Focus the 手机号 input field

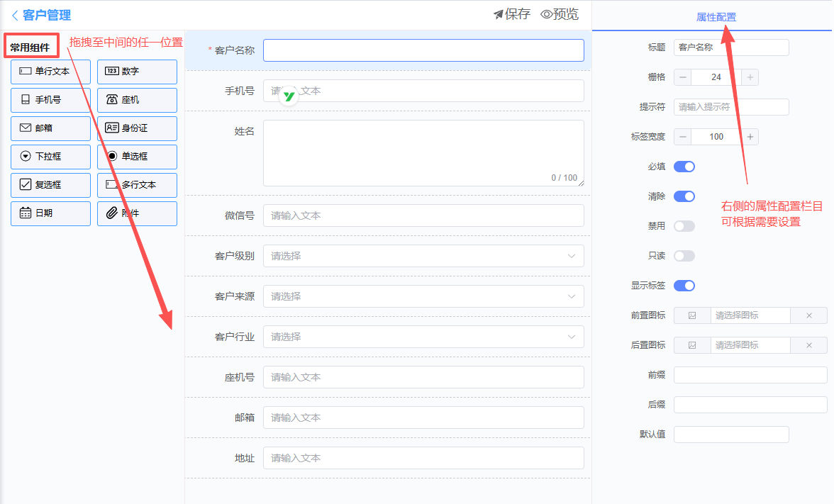(x=423, y=91)
